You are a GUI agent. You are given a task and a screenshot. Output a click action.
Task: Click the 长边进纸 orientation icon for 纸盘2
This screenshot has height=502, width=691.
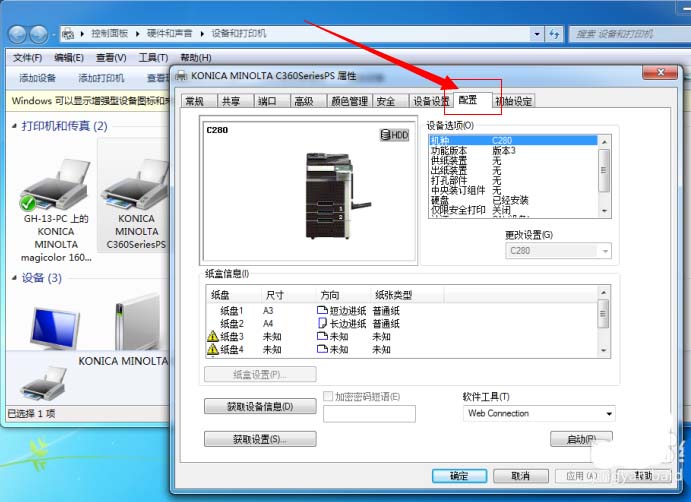click(x=322, y=323)
